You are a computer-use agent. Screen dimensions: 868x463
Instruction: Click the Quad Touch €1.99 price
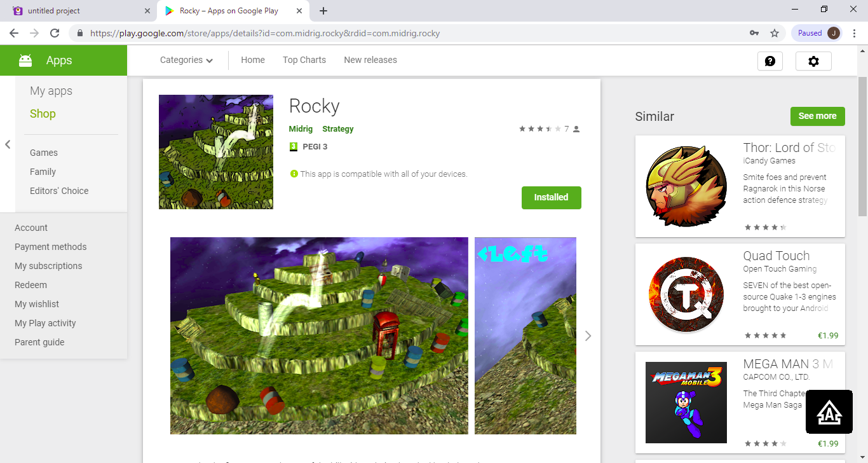click(x=828, y=335)
